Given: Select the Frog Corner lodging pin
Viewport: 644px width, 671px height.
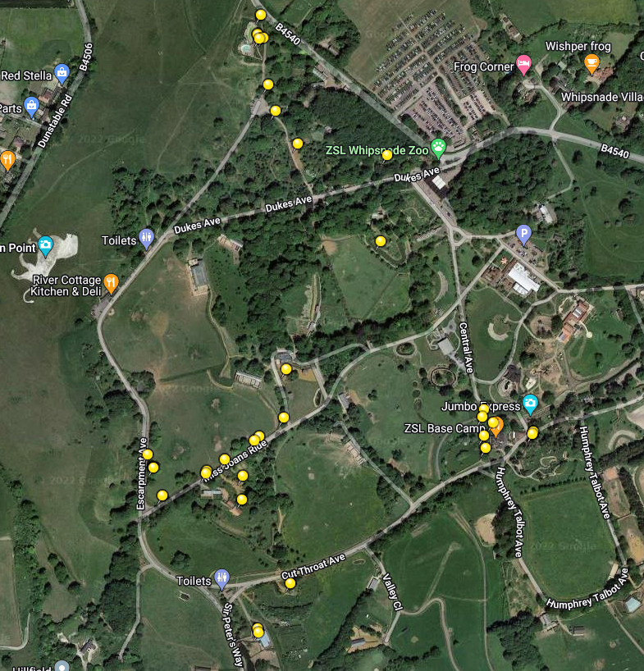Looking at the screenshot, I should click(523, 65).
